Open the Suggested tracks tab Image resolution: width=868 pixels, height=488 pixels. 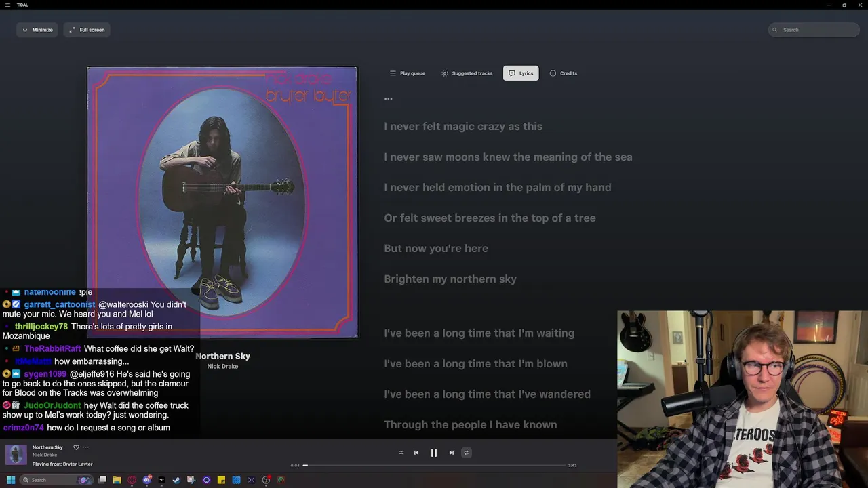tap(467, 73)
